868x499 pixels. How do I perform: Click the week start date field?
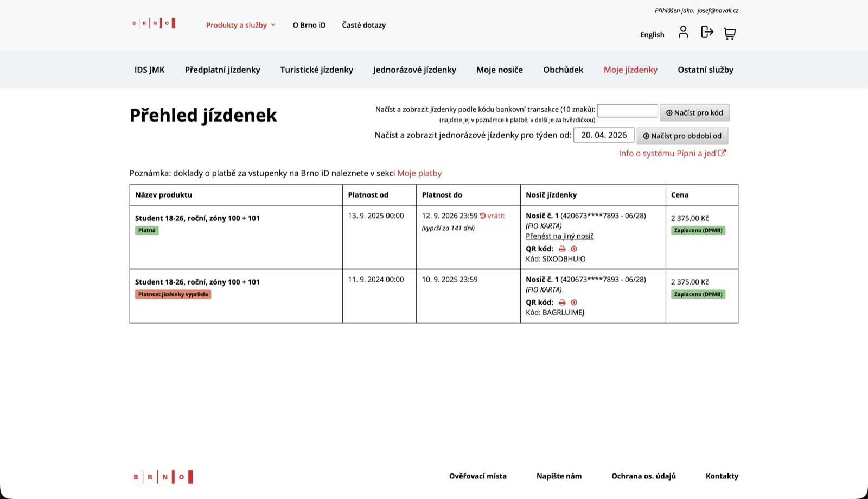[x=604, y=135]
